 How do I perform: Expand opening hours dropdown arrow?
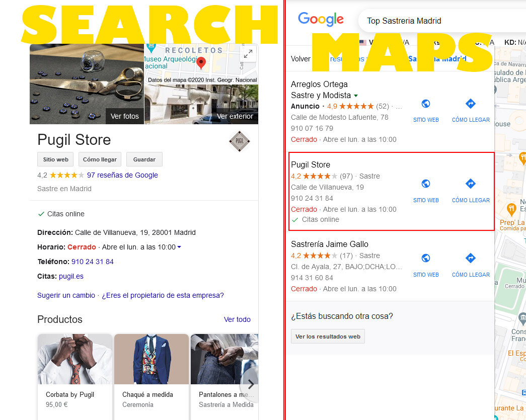point(179,247)
